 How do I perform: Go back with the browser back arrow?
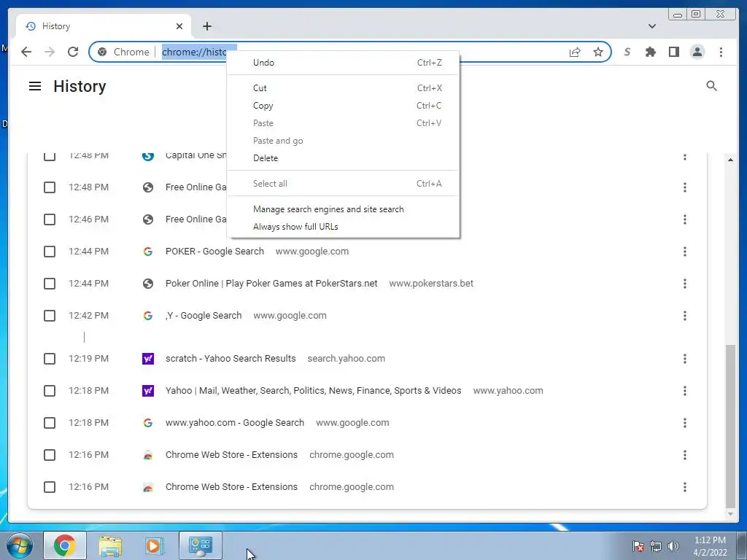coord(26,52)
